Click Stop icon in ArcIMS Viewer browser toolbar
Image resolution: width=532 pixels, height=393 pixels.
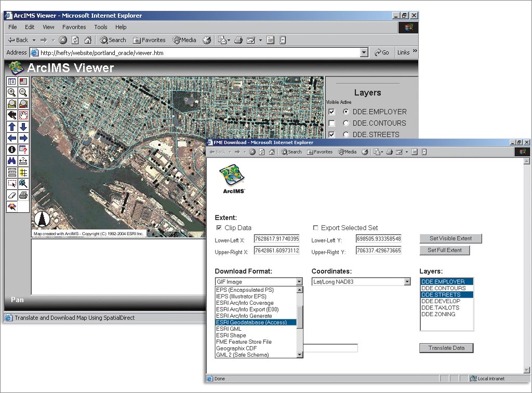(63, 40)
